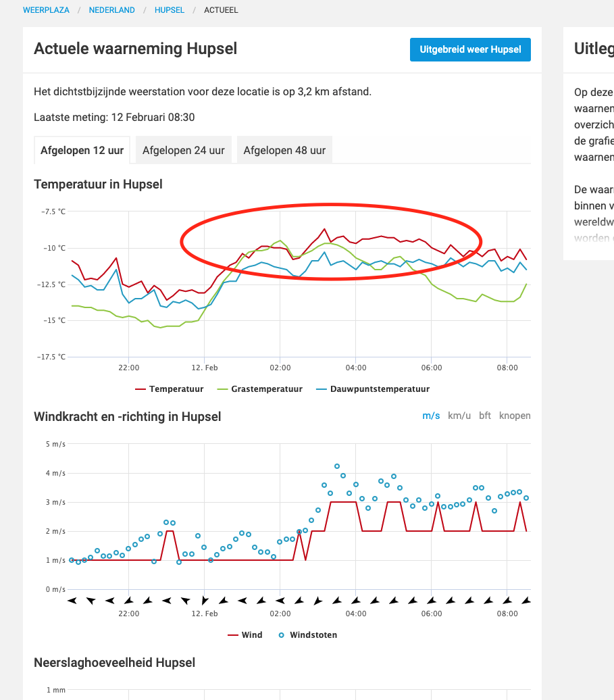Click the highest wind gust marker above 4 m/s
The width and height of the screenshot is (614, 700).
[337, 466]
